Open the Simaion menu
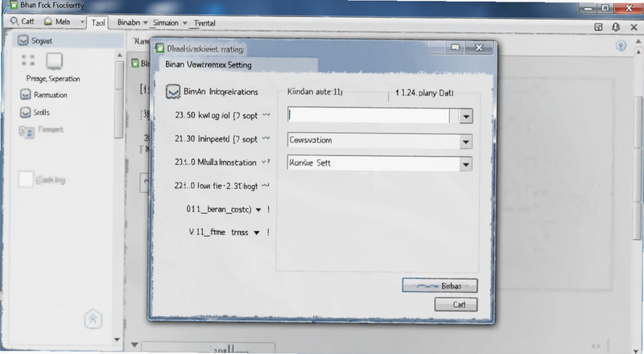Image resolution: width=644 pixels, height=354 pixels. point(170,23)
